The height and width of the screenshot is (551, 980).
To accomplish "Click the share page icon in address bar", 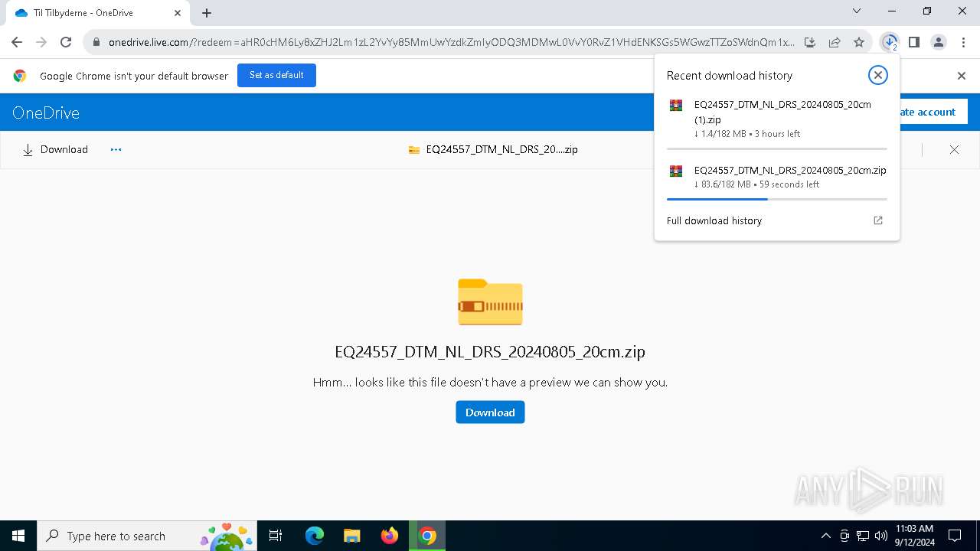I will [835, 42].
